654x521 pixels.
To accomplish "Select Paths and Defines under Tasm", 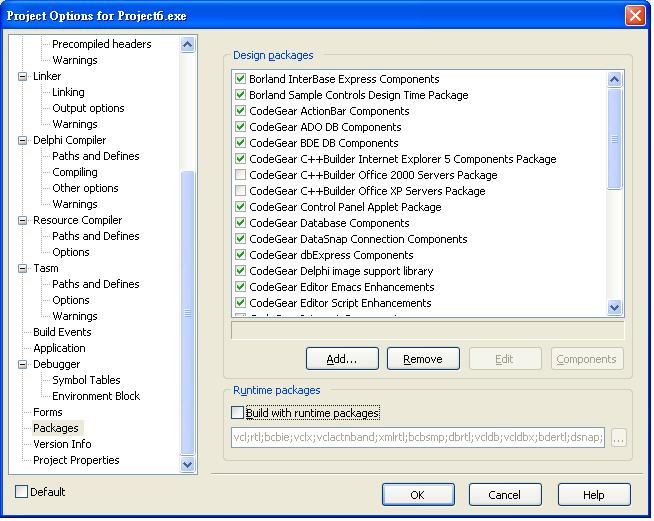I will pos(96,284).
